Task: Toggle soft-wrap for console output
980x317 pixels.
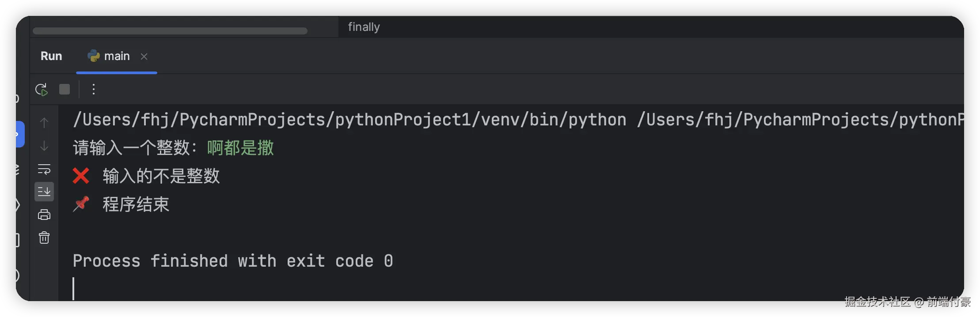Action: (x=44, y=169)
